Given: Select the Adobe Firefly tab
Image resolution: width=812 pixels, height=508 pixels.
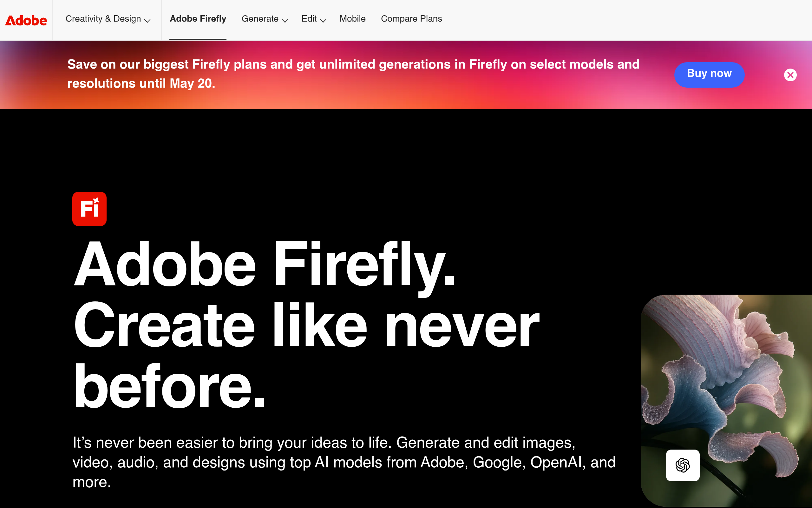Looking at the screenshot, I should click(x=198, y=19).
